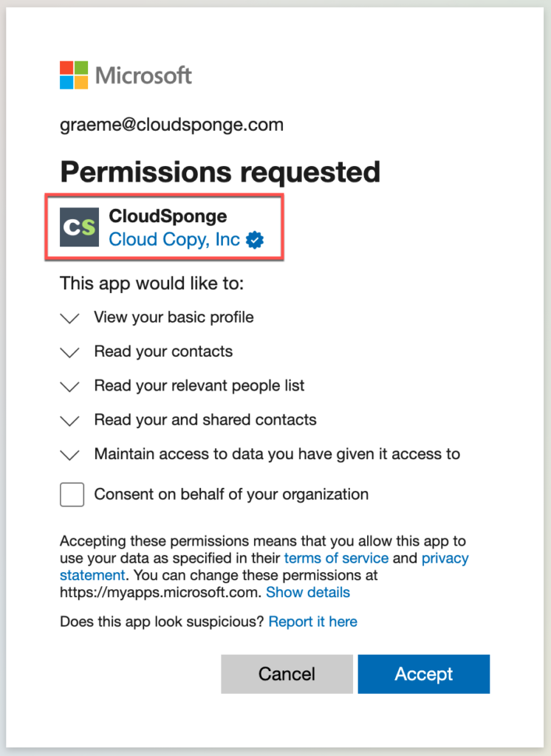Click the CloudSponge CS app icon
Image resolution: width=551 pixels, height=756 pixels.
pos(80,227)
